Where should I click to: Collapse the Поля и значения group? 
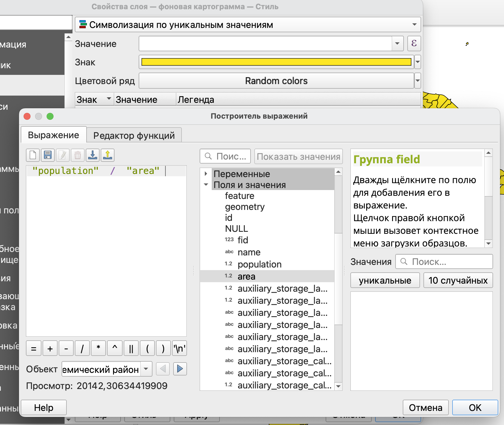click(x=206, y=185)
